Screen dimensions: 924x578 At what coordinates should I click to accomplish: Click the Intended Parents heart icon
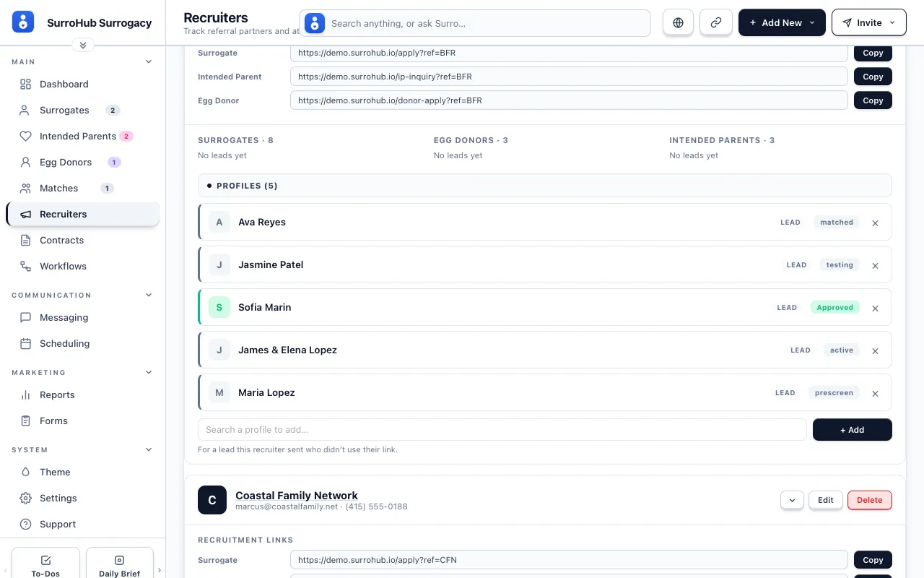click(25, 137)
